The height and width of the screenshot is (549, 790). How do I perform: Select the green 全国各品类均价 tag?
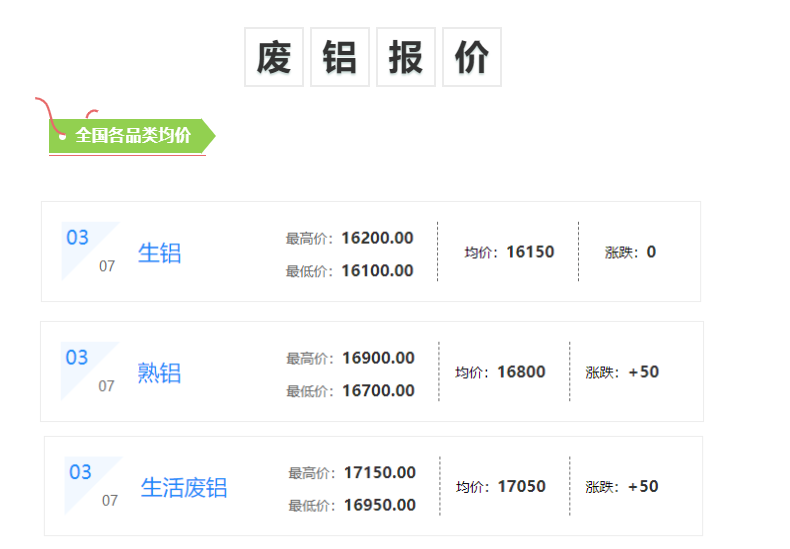point(131,135)
